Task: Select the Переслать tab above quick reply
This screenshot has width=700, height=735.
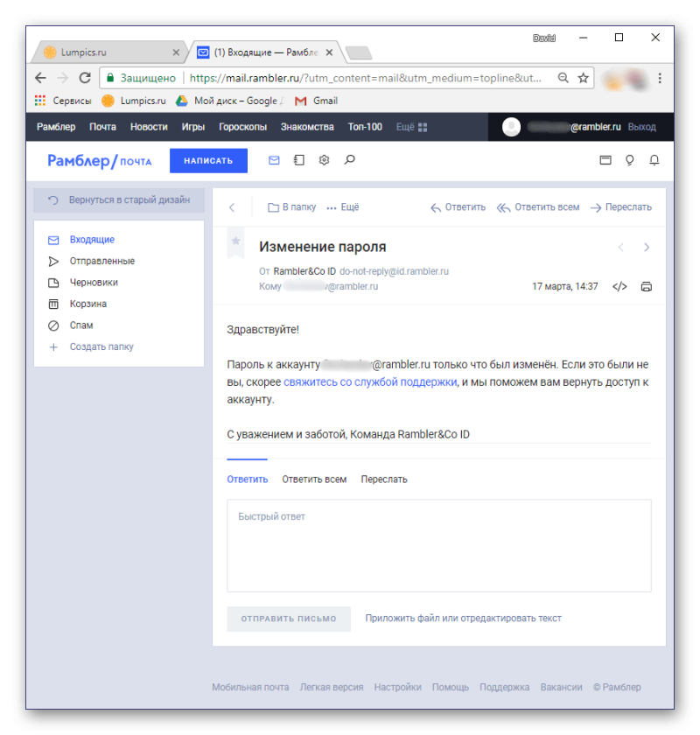Action: 384,479
